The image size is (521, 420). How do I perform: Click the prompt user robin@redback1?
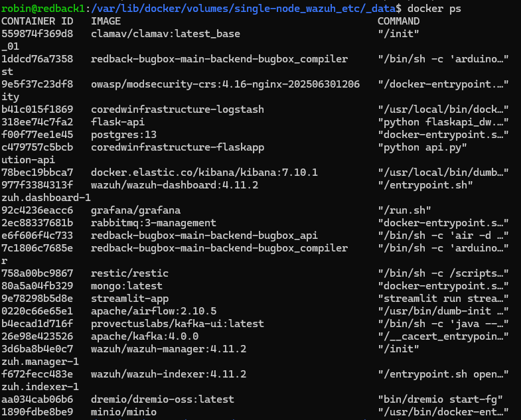43,9
